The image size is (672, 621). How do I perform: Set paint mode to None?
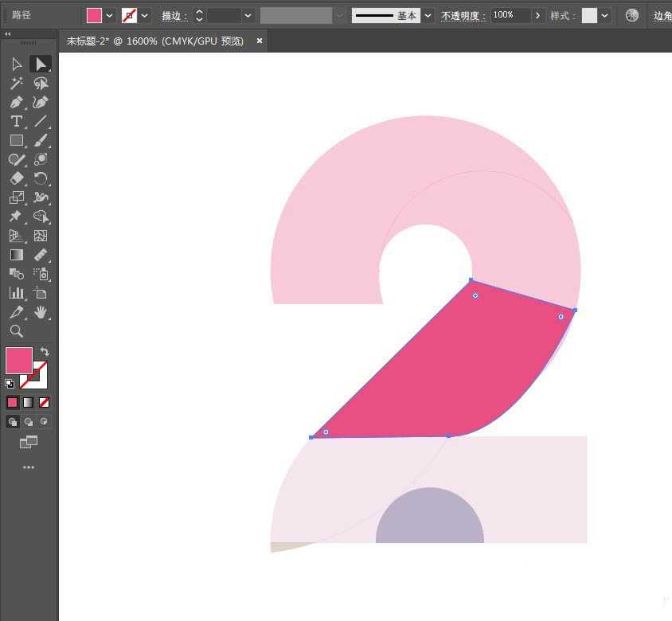pos(45,403)
